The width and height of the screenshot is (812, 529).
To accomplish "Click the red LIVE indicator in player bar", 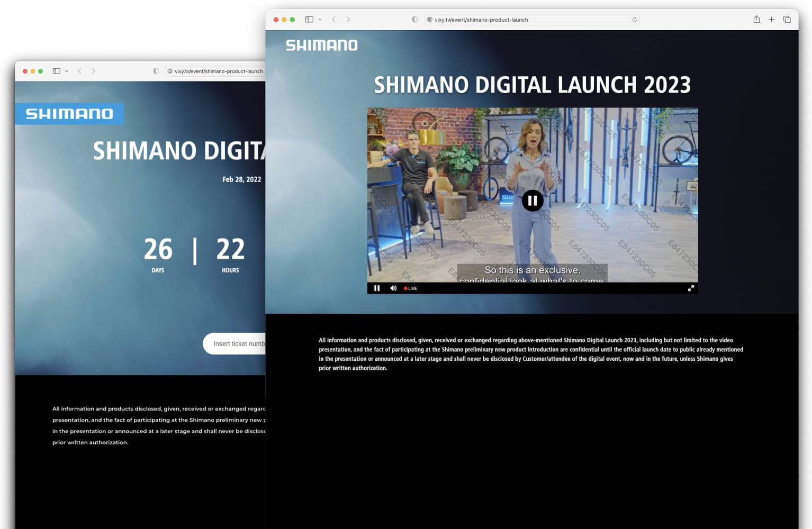I will coord(410,288).
